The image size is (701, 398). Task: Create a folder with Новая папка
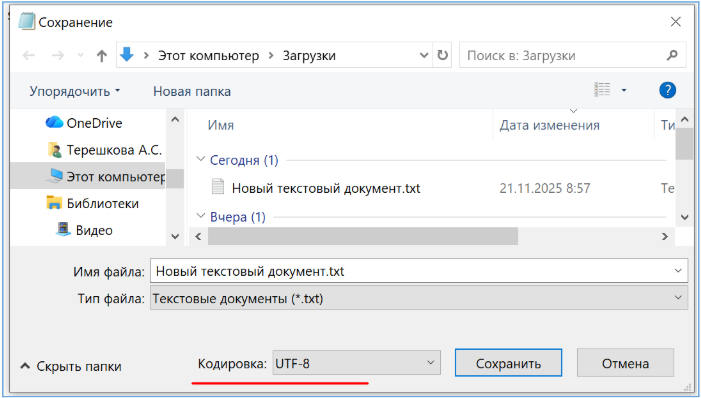click(x=192, y=91)
